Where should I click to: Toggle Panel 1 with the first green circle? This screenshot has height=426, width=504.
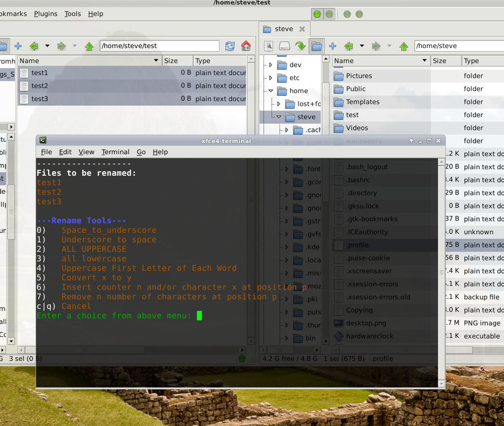coord(317,14)
